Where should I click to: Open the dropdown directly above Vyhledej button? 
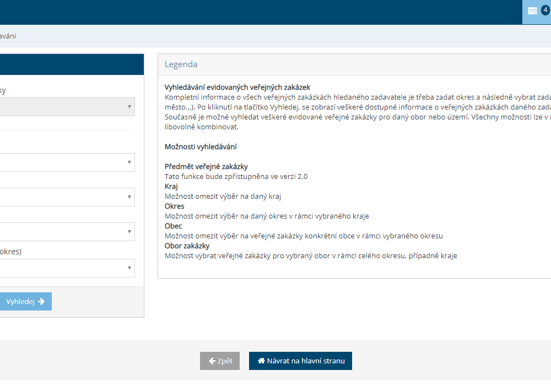(x=66, y=268)
